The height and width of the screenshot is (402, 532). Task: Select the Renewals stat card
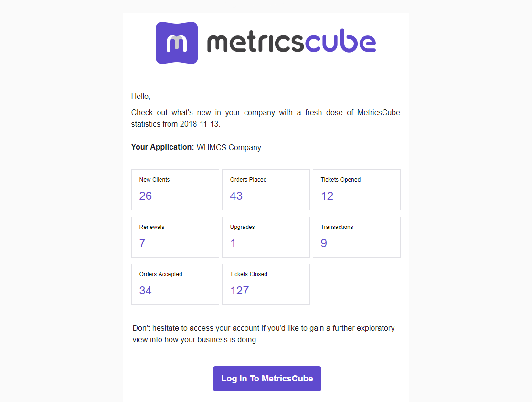pos(175,237)
